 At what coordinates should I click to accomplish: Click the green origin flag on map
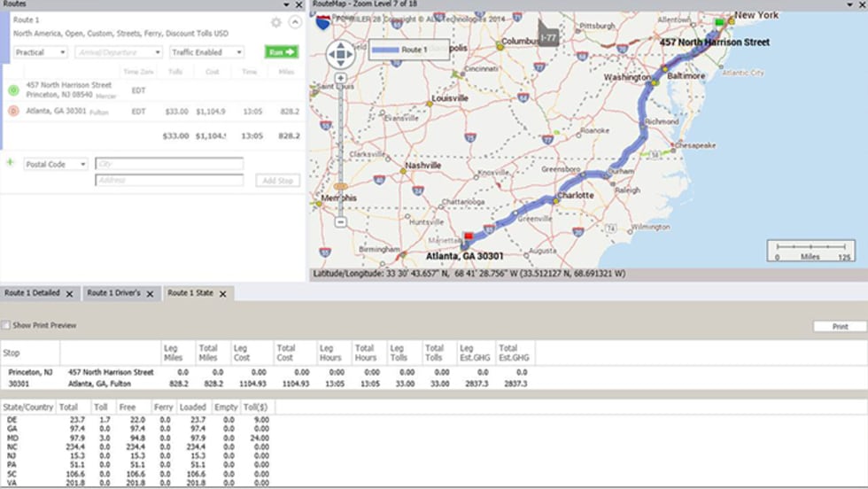point(720,22)
